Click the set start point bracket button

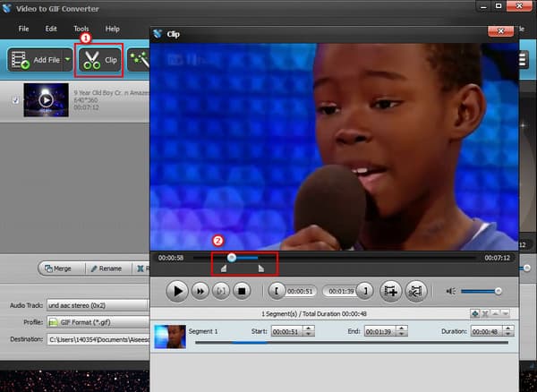277,292
